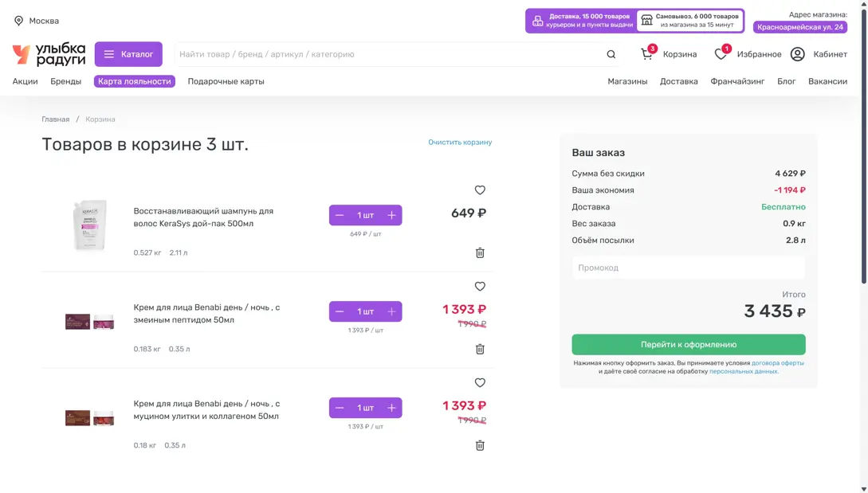Screen dimensions: 868x493
Task: Favorite the KeraSys shampoo with heart
Action: click(x=480, y=190)
